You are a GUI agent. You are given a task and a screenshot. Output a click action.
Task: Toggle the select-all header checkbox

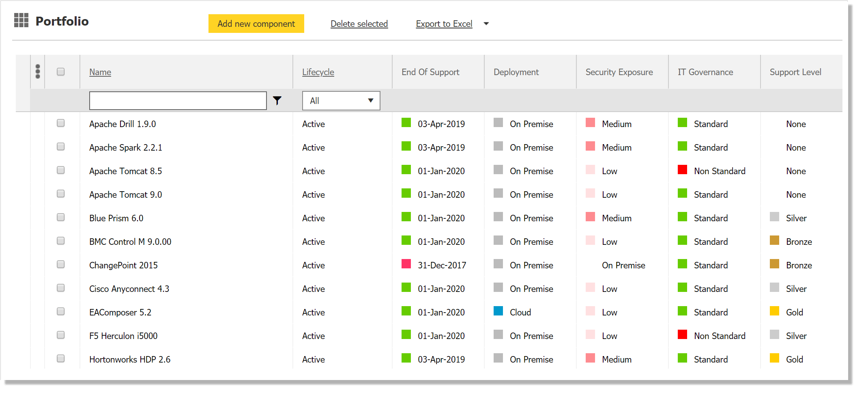pos(61,72)
